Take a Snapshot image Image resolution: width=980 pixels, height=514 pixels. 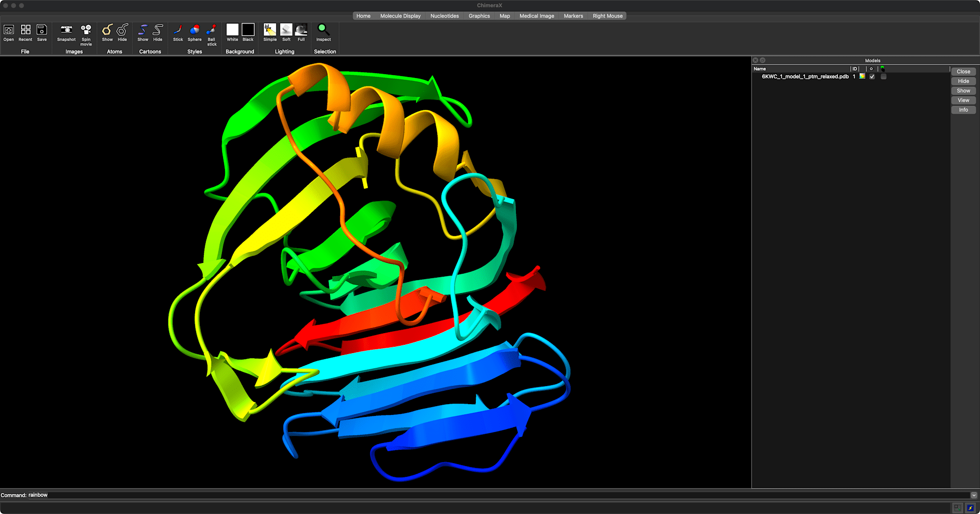click(x=66, y=30)
